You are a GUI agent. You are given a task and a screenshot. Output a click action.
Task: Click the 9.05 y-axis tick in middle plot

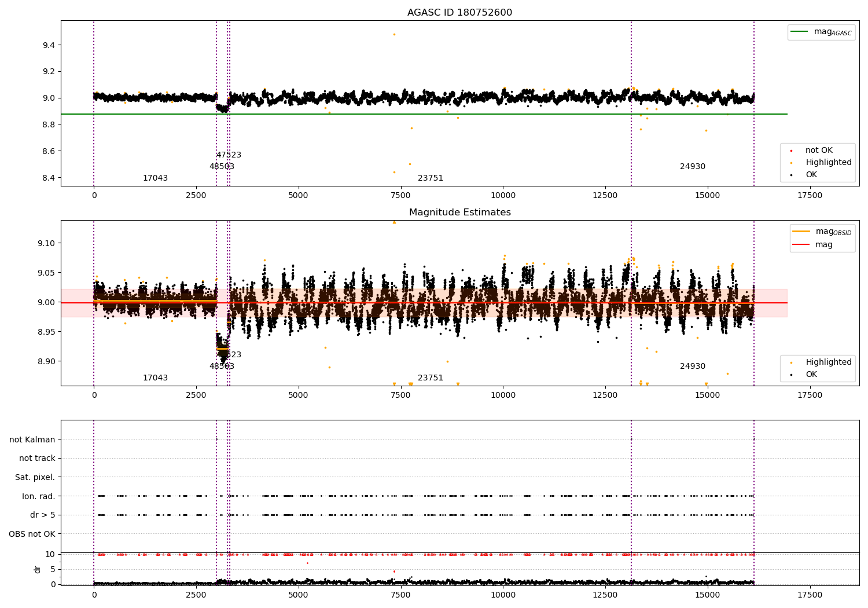point(46,273)
